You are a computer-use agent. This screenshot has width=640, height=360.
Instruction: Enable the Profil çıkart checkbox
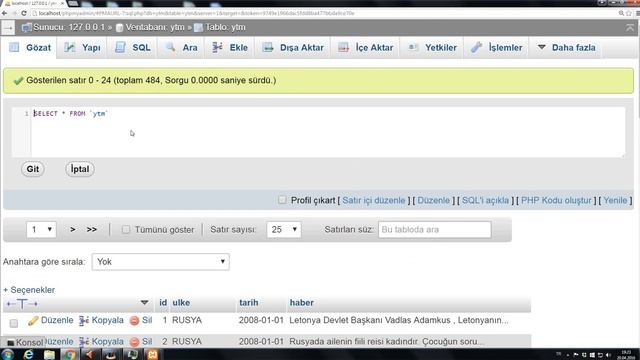(282, 200)
